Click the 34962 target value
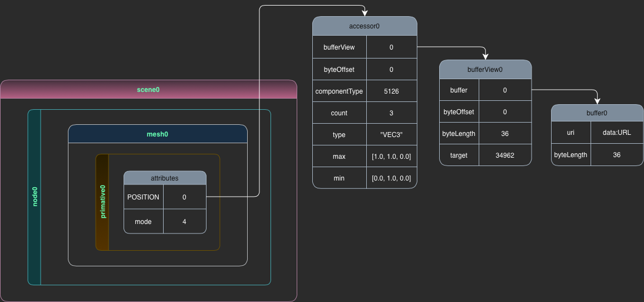The image size is (644, 302). tap(505, 155)
